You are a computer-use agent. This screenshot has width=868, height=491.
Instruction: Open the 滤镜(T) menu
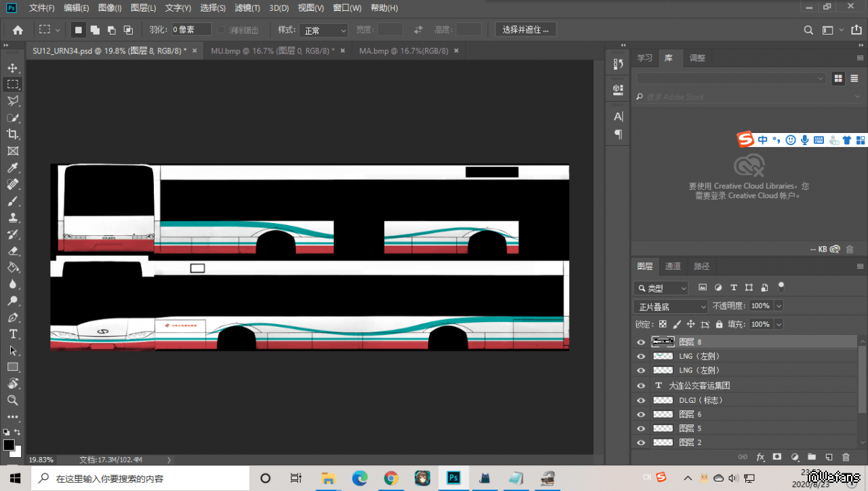pyautogui.click(x=247, y=8)
